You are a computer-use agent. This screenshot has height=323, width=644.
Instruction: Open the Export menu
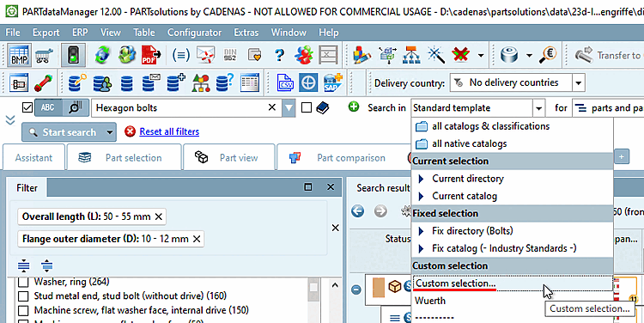click(x=46, y=33)
